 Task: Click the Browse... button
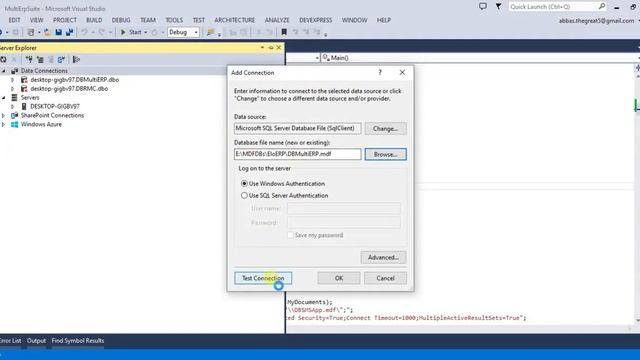click(x=386, y=154)
